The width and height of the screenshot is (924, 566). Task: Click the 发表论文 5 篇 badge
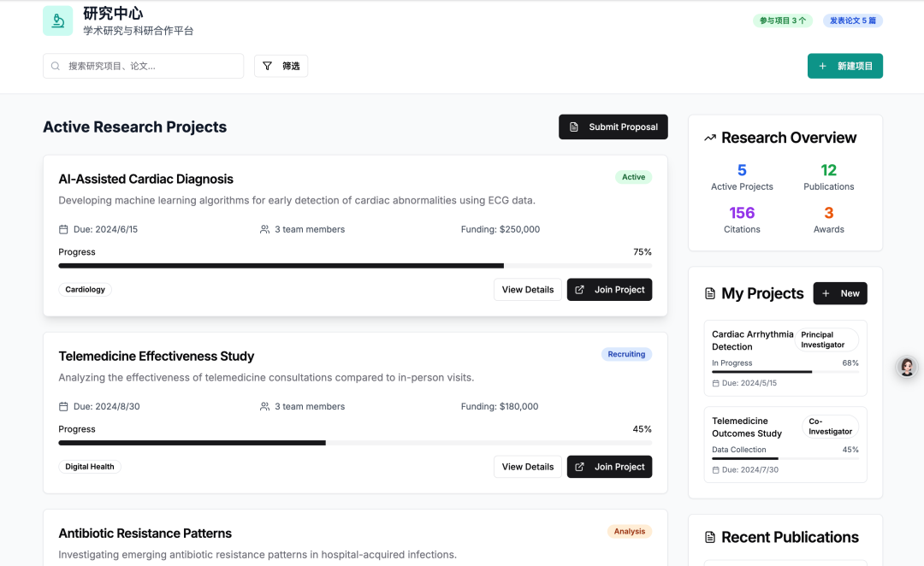pyautogui.click(x=852, y=21)
